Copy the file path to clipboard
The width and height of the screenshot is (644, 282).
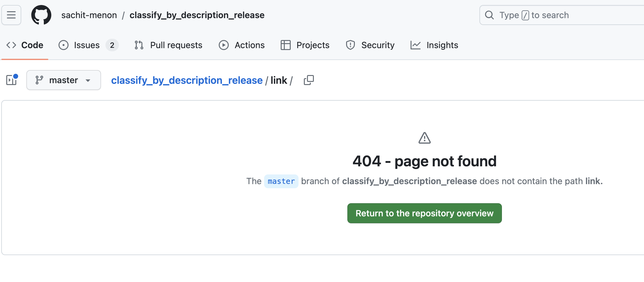309,80
